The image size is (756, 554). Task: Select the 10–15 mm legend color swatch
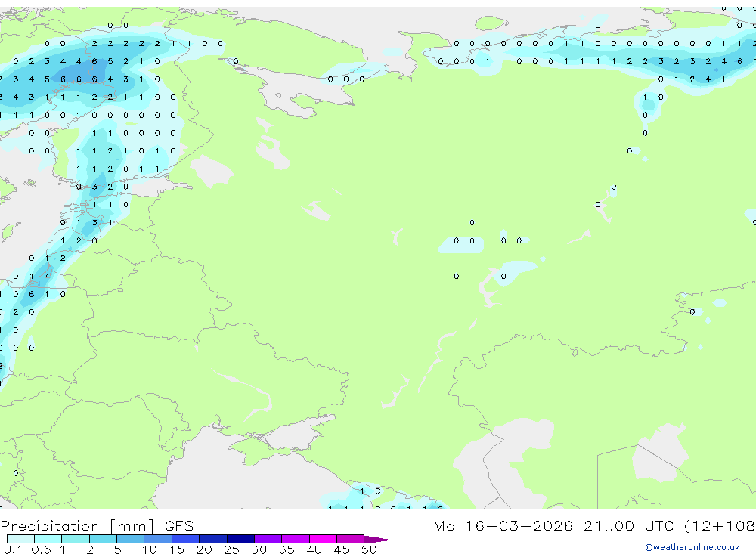pyautogui.click(x=158, y=539)
